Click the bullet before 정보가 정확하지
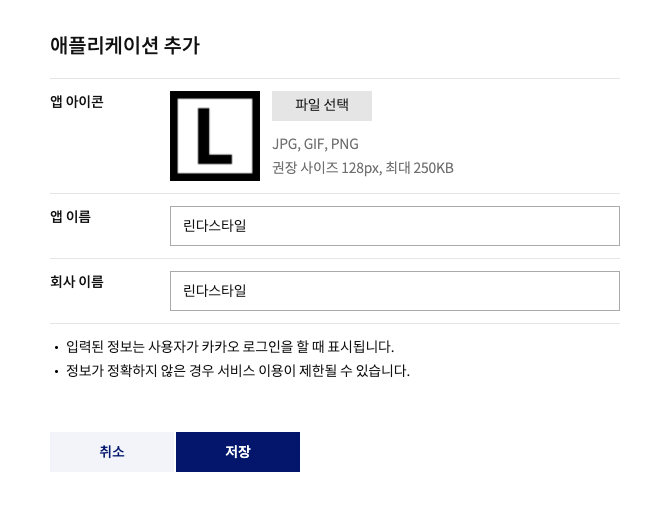This screenshot has height=520, width=670. [x=57, y=372]
